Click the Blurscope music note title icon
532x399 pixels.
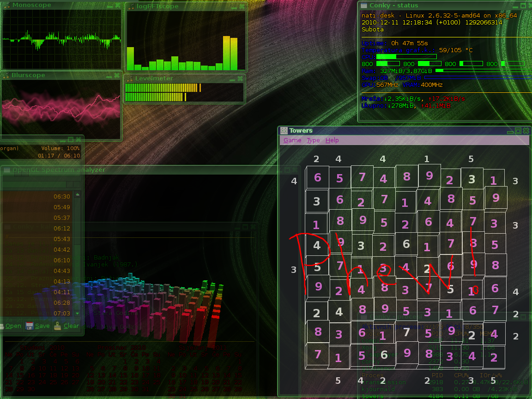6,75
